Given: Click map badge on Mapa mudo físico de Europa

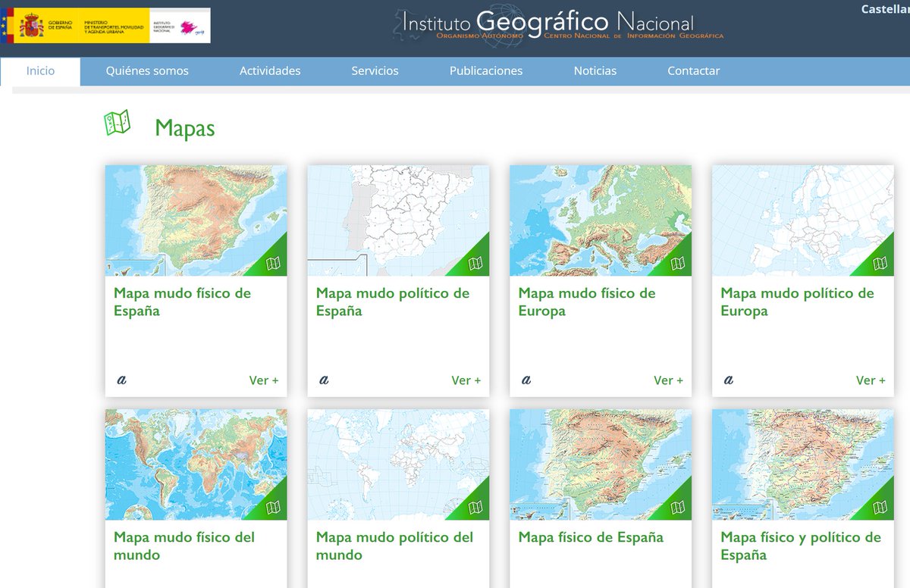Looking at the screenshot, I should [679, 263].
